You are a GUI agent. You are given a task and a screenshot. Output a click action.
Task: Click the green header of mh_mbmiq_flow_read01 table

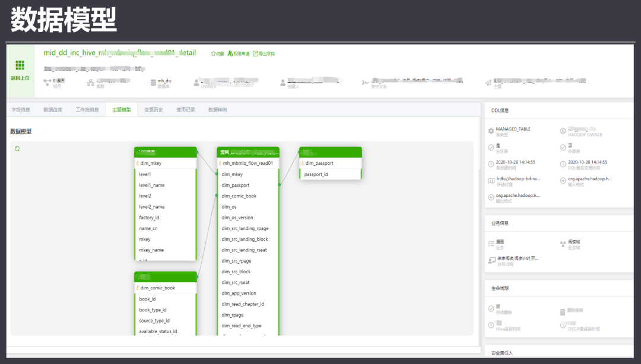pyautogui.click(x=247, y=152)
